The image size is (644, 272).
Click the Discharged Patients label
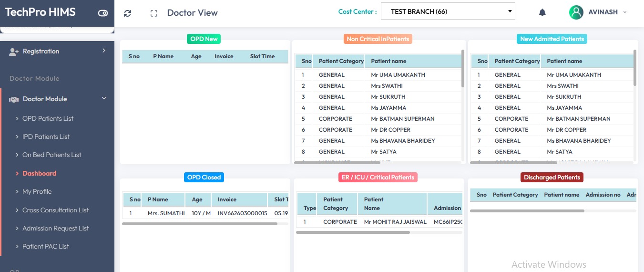pos(552,178)
